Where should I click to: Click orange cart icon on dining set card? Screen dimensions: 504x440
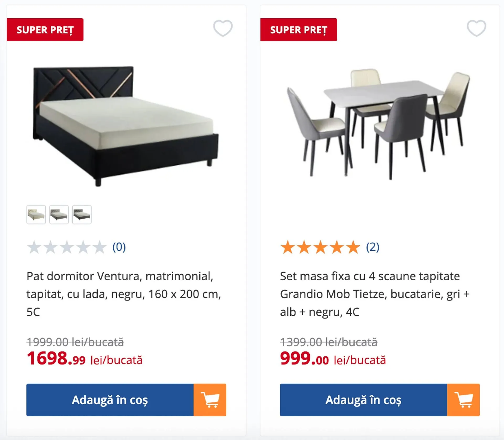click(x=463, y=400)
